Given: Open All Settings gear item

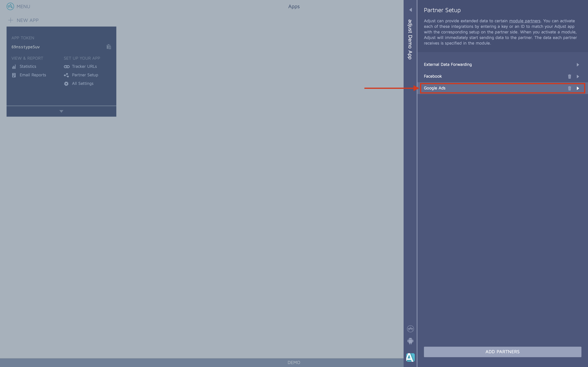Looking at the screenshot, I should 82,84.
